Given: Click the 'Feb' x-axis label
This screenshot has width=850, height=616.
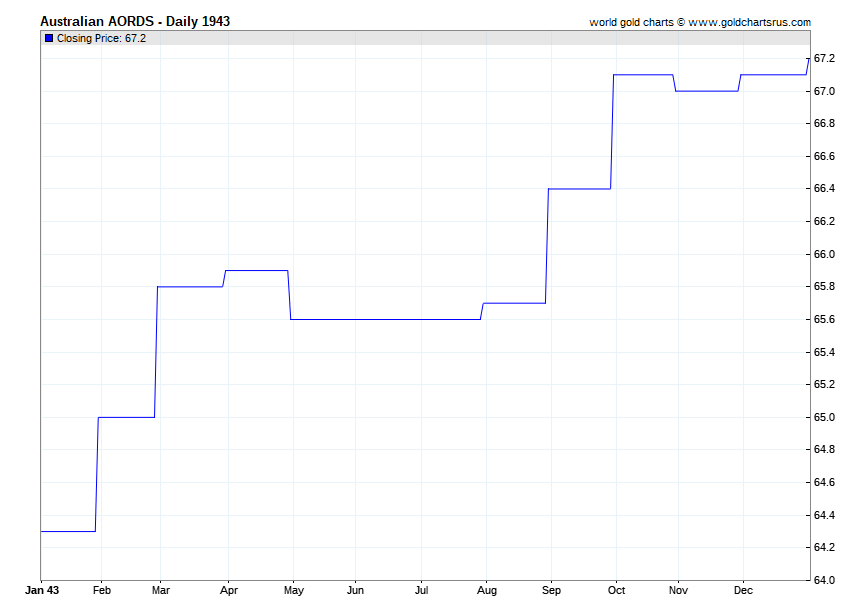Looking at the screenshot, I should (101, 590).
